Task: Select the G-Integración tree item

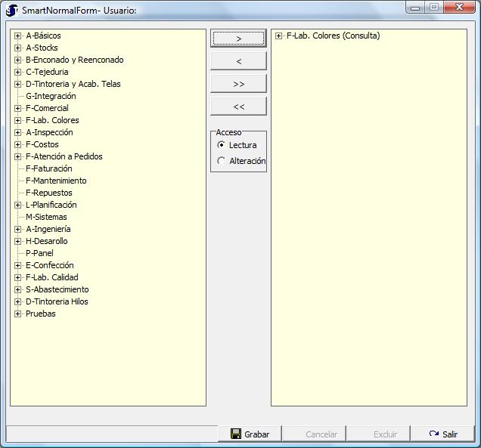Action: [51, 96]
